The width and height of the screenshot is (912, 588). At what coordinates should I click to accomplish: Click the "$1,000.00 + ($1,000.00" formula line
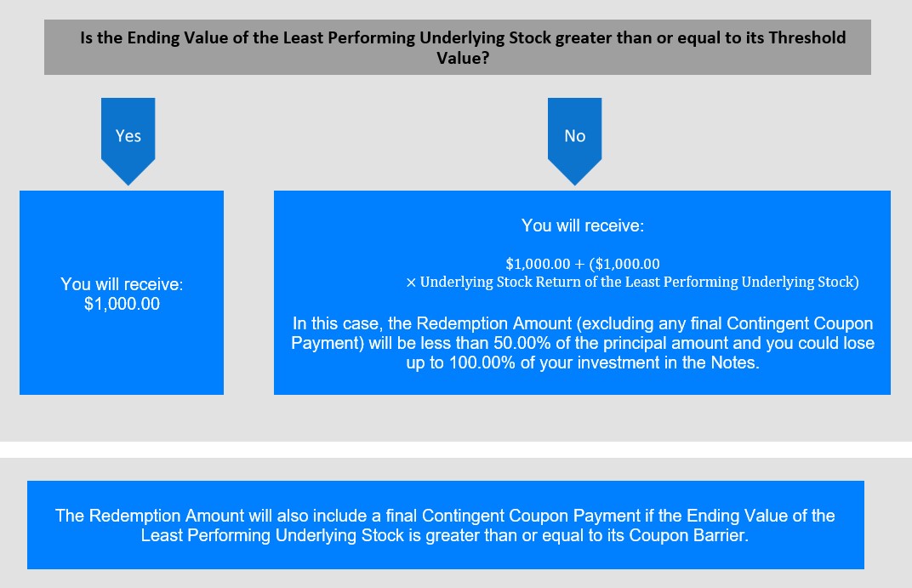pyautogui.click(x=582, y=264)
